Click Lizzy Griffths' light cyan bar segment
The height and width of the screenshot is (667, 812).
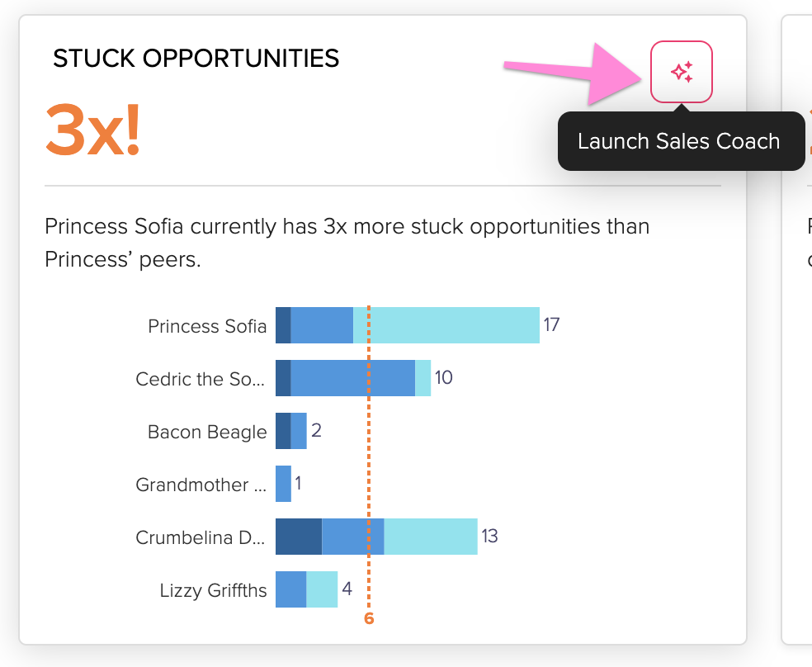click(x=322, y=589)
